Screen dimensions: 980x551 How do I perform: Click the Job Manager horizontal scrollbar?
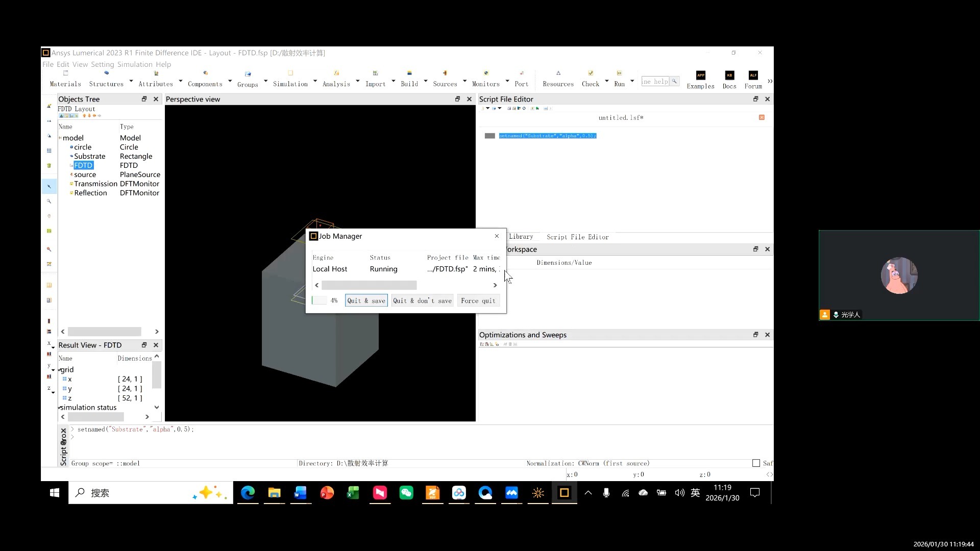click(369, 285)
